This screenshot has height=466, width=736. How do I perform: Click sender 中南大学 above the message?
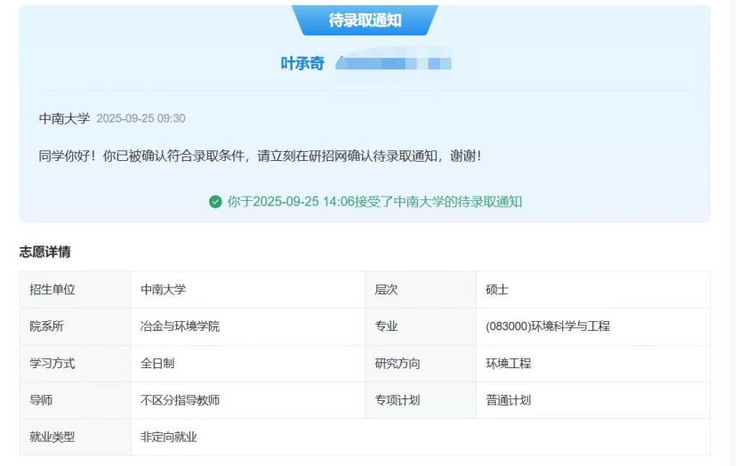click(64, 118)
